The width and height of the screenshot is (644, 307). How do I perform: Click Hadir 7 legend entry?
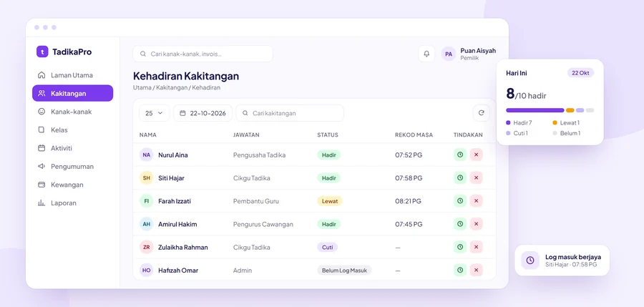click(519, 122)
